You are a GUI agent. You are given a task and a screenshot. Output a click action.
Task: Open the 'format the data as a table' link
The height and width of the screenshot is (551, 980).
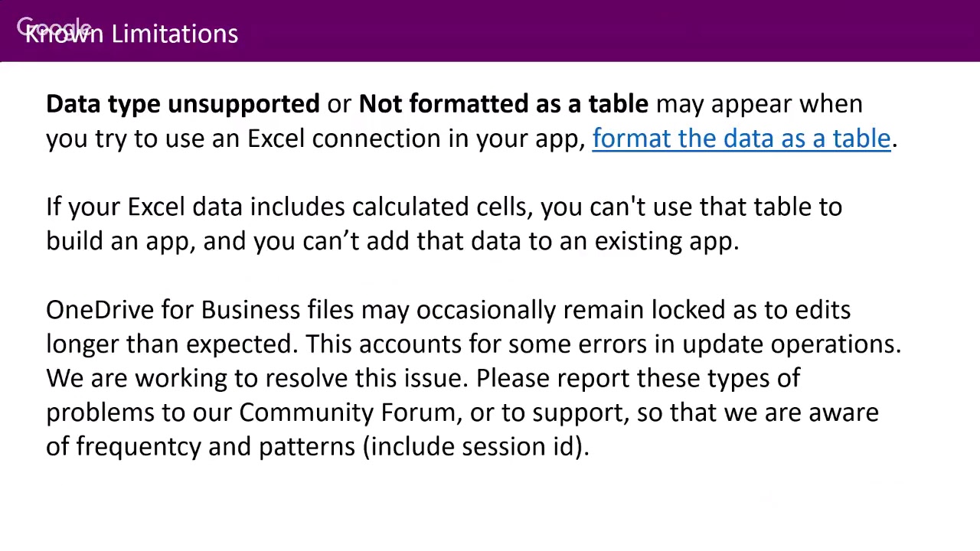pos(741,139)
